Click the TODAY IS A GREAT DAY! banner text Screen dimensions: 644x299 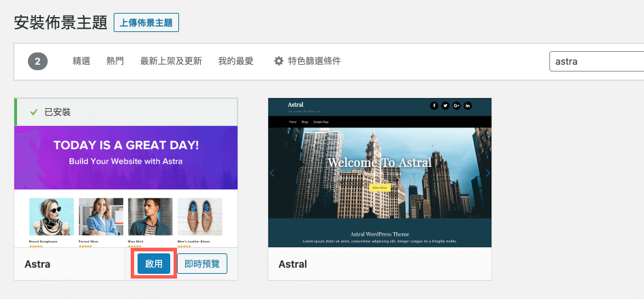[x=126, y=145]
